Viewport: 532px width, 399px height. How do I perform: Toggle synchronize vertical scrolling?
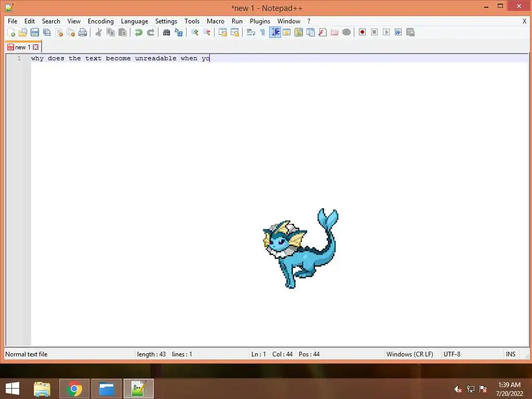(x=223, y=32)
